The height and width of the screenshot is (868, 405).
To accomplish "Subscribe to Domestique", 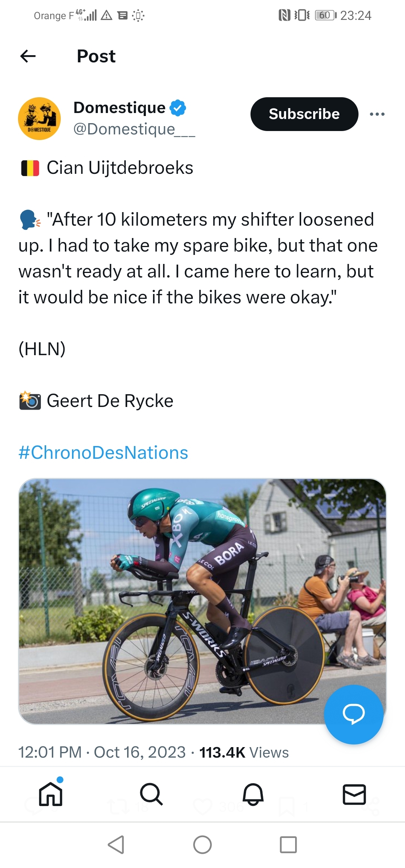I will coord(304,114).
